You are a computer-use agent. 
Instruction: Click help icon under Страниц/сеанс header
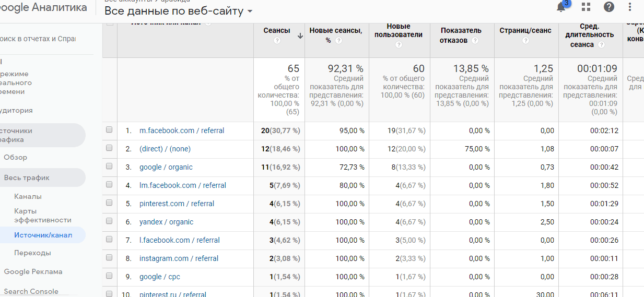[x=525, y=40]
